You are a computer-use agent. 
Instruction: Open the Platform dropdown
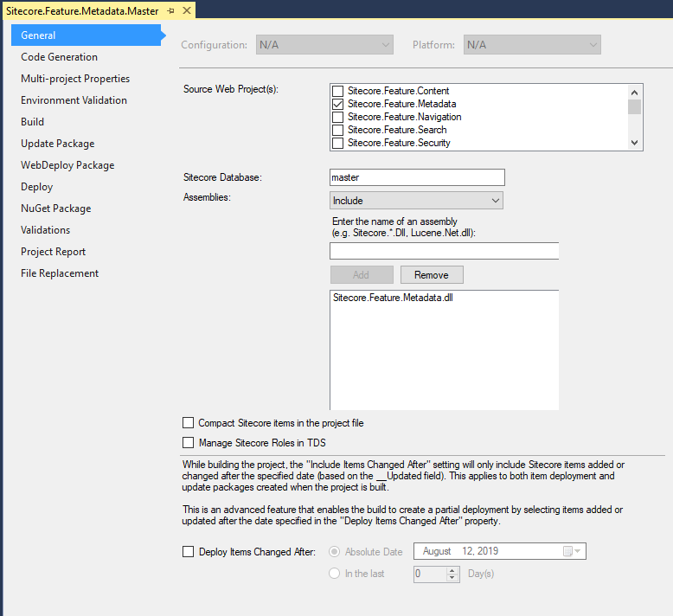click(532, 45)
